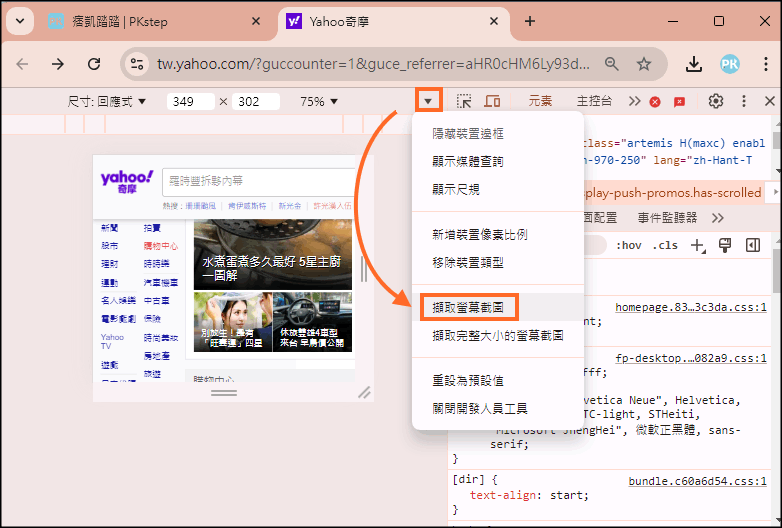Activate the inspect element picker icon
Image resolution: width=782 pixels, height=528 pixels.
(464, 101)
